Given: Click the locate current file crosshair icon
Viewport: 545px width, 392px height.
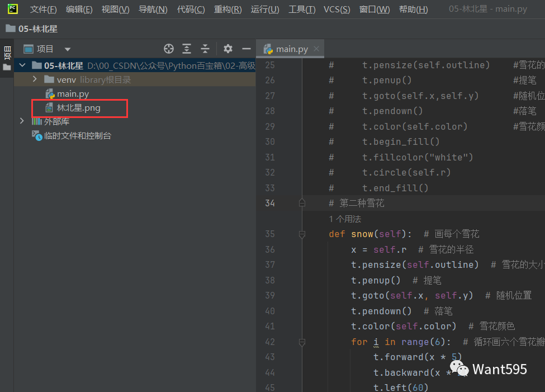Looking at the screenshot, I should pyautogui.click(x=169, y=49).
